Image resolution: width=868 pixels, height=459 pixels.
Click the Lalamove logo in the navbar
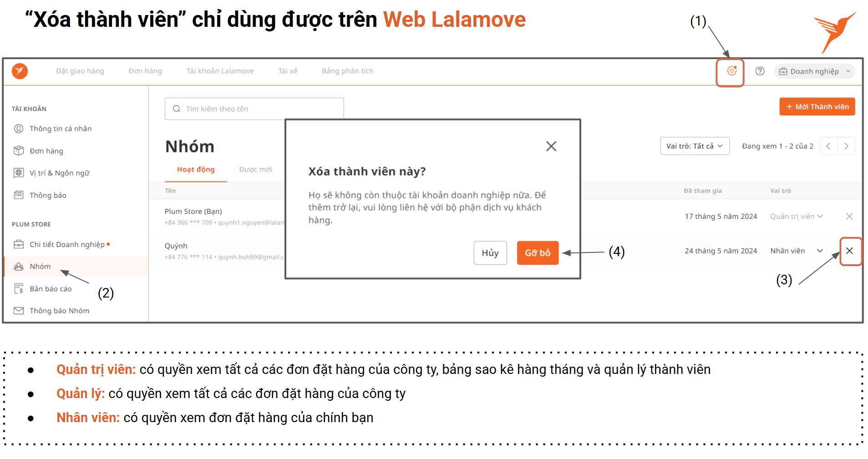coord(20,71)
